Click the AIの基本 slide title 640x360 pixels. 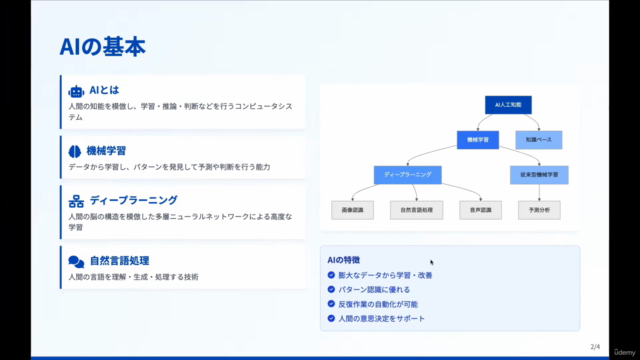(102, 46)
